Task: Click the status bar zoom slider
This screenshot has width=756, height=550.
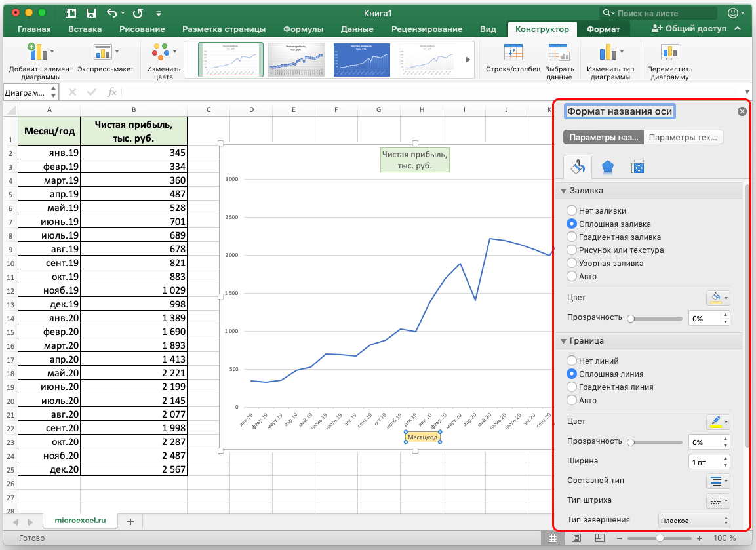Action: click(x=660, y=538)
